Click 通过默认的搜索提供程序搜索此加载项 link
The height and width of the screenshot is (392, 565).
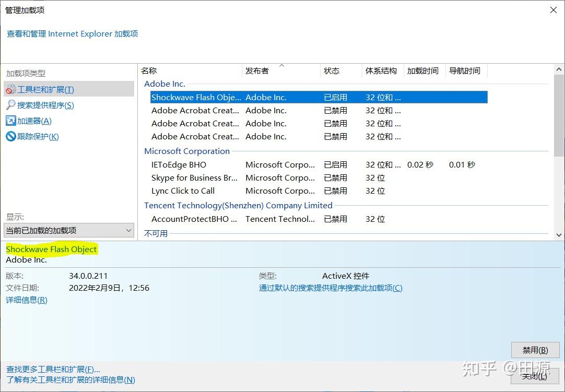(331, 288)
